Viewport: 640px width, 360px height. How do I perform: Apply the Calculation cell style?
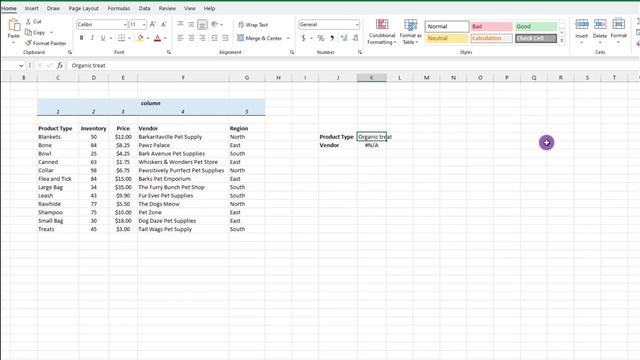(x=491, y=38)
